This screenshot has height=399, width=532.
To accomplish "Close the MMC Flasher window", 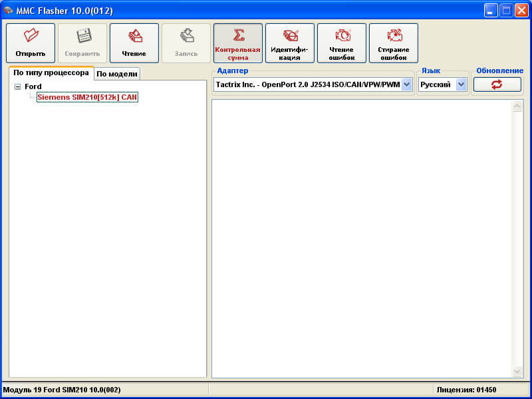I will click(x=521, y=11).
